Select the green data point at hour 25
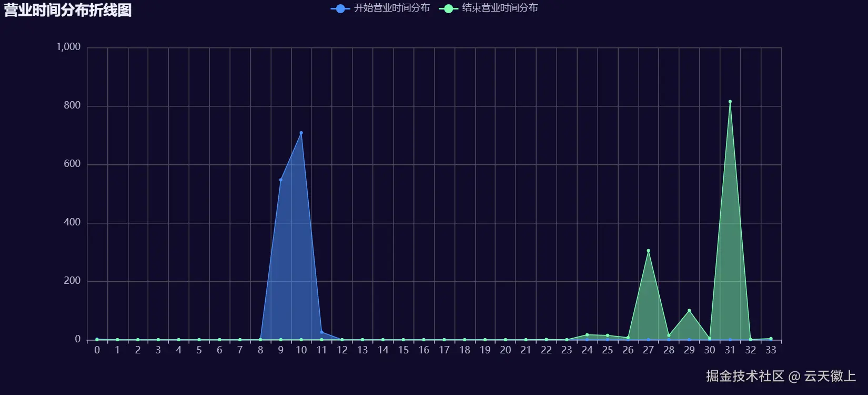 pos(608,335)
